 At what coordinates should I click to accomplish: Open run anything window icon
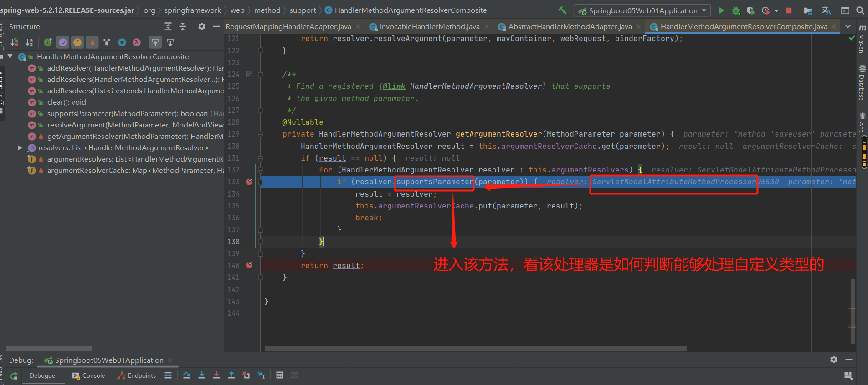pos(845,10)
